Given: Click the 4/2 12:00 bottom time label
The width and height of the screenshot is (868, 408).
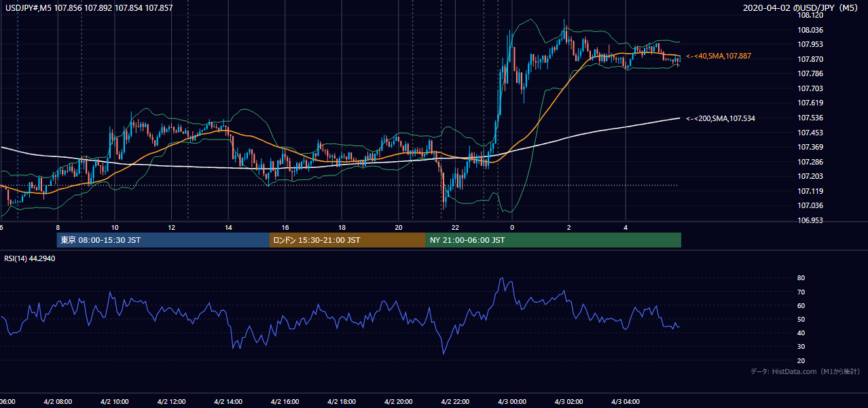Looking at the screenshot, I should (172, 402).
